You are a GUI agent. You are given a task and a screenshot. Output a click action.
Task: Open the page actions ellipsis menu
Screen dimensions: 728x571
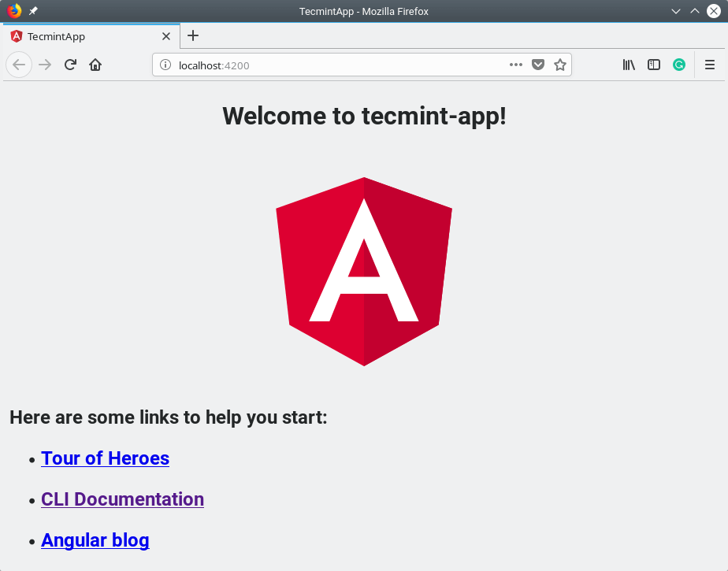[x=516, y=65]
